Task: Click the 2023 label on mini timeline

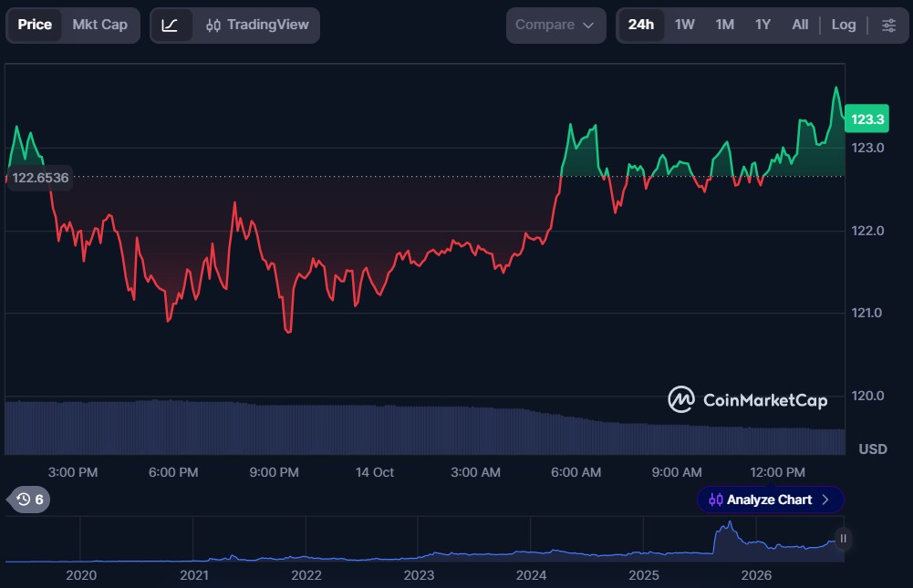Action: point(419,575)
